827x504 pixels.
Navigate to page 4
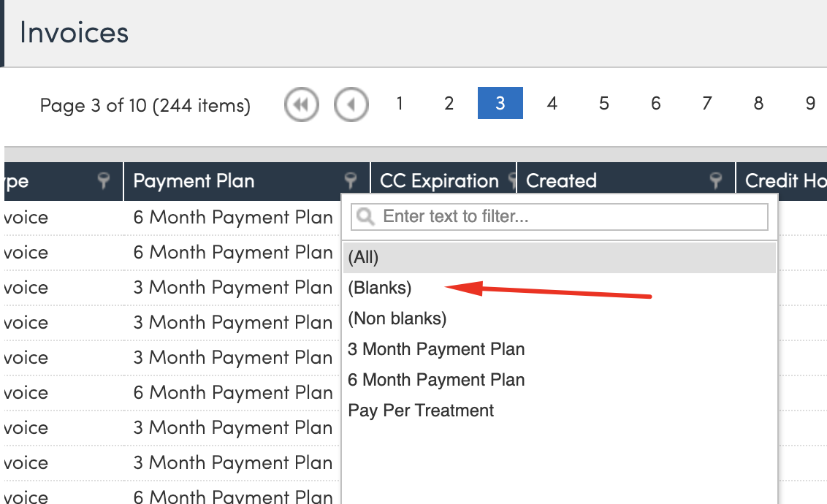click(x=552, y=104)
